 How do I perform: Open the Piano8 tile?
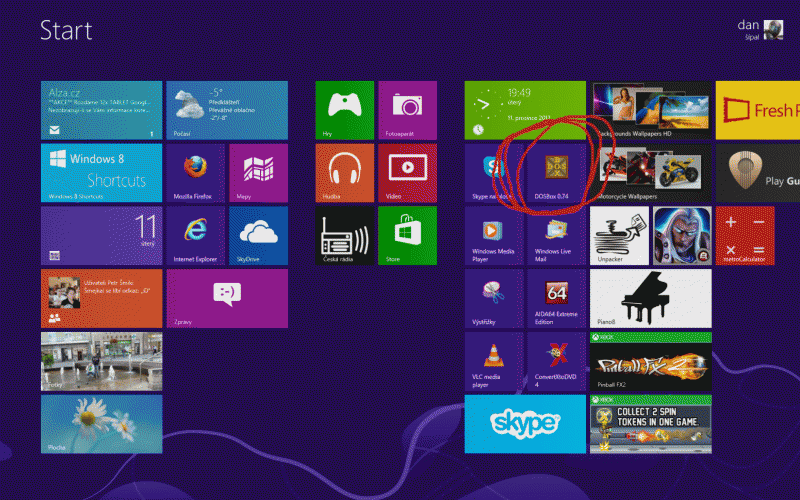(x=651, y=298)
